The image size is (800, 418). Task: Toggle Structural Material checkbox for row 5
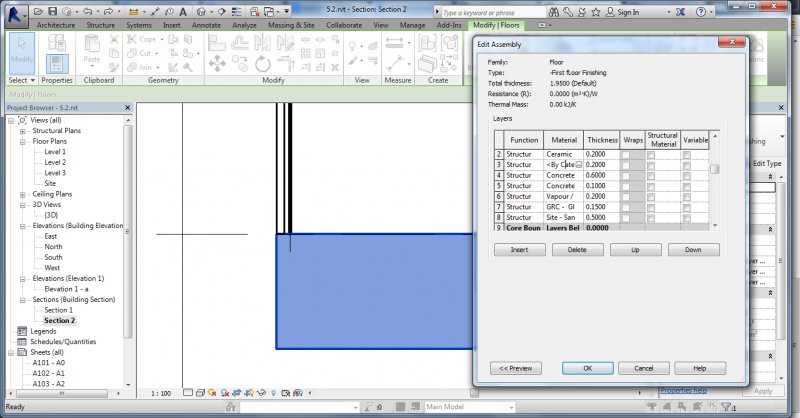651,186
